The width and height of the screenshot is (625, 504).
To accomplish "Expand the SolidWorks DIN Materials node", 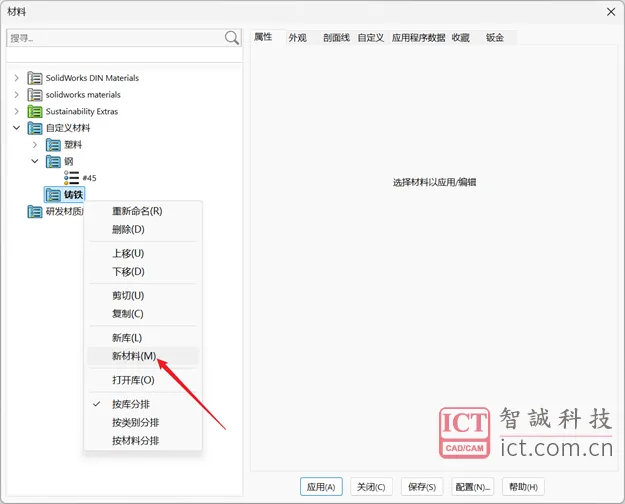I will 16,78.
